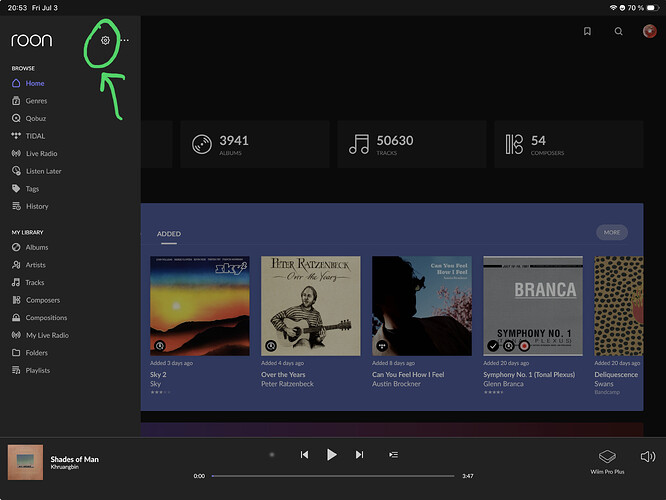The image size is (666, 500).
Task: Open the Peter Ratzenbeck artist link
Action: [x=287, y=384]
